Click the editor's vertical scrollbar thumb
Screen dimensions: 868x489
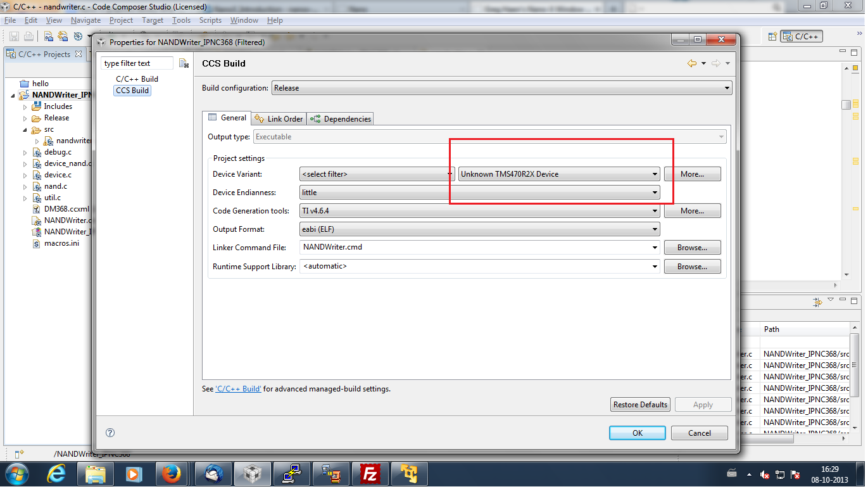tap(846, 105)
